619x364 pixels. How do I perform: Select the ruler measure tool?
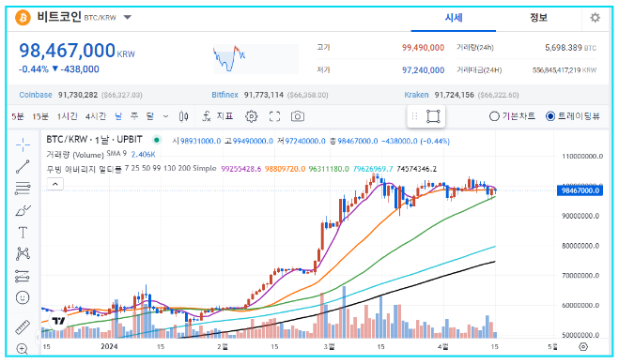coord(23,326)
